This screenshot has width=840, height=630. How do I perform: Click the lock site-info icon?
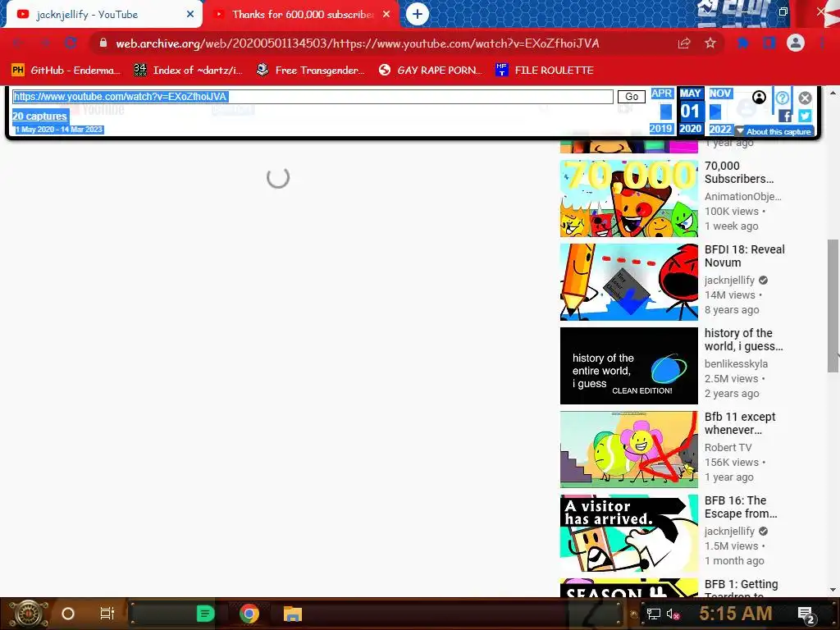tap(103, 43)
